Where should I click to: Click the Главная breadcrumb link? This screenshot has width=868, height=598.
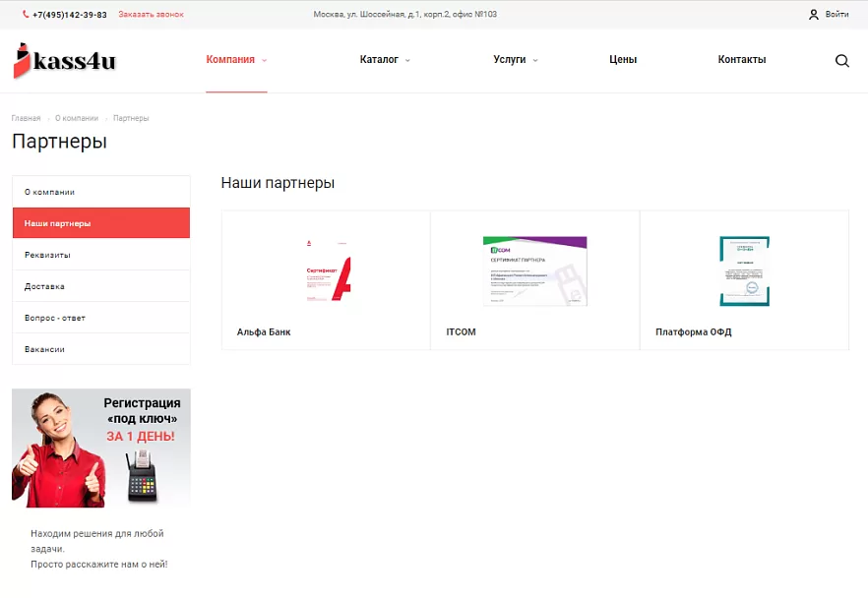(x=26, y=118)
